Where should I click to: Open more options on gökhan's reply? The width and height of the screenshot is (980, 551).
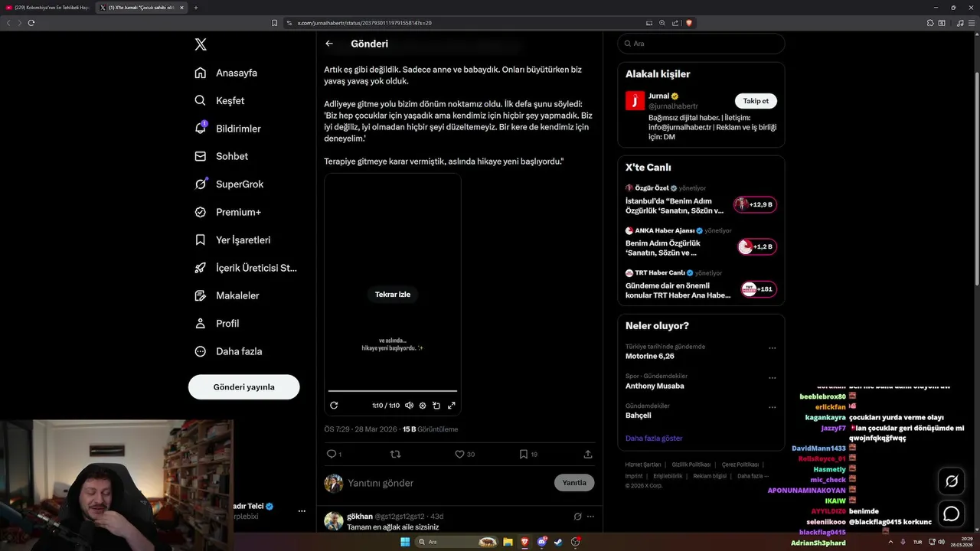click(x=590, y=517)
